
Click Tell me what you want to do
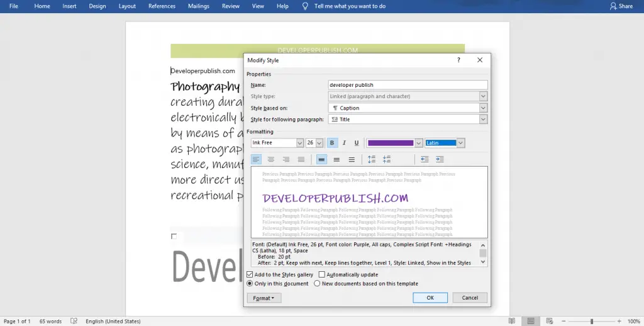tap(350, 6)
